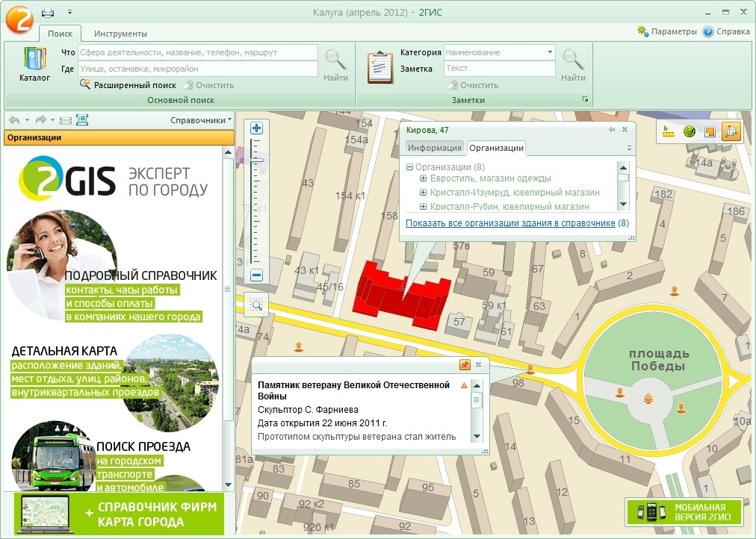Click the ДЕТАЛЬНАЯ КАРТА banner heading

(64, 351)
